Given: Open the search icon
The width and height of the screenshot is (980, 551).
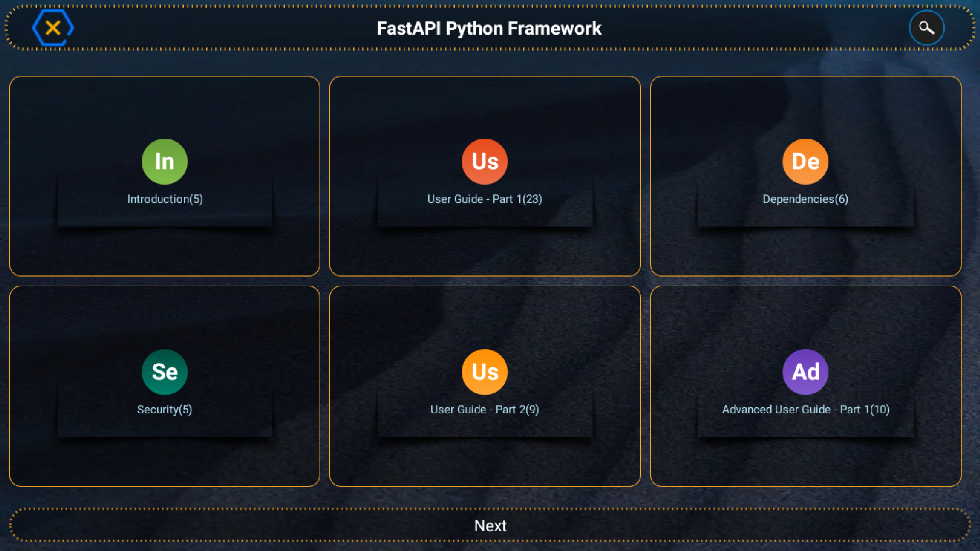Looking at the screenshot, I should pyautogui.click(x=926, y=28).
